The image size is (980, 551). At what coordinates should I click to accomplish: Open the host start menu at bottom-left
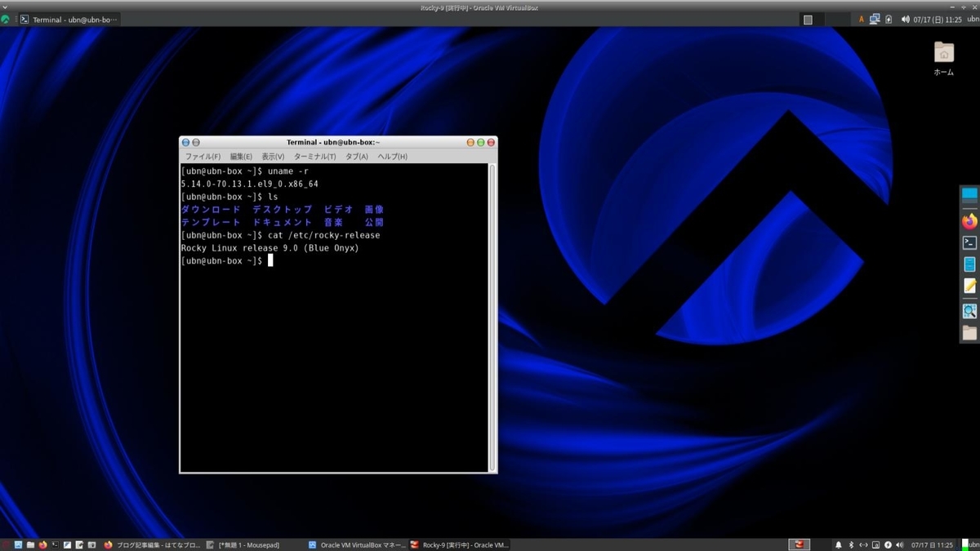pyautogui.click(x=6, y=544)
